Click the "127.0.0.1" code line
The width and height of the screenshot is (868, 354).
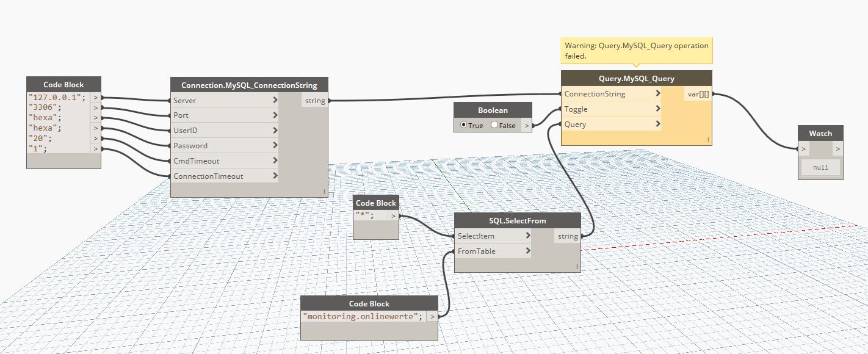(x=57, y=98)
